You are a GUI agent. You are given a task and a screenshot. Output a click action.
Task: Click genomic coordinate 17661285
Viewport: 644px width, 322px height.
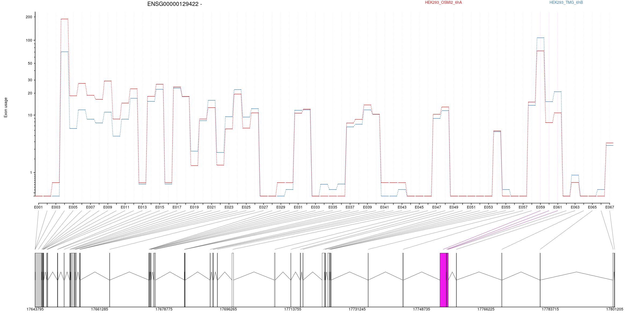[100, 309]
